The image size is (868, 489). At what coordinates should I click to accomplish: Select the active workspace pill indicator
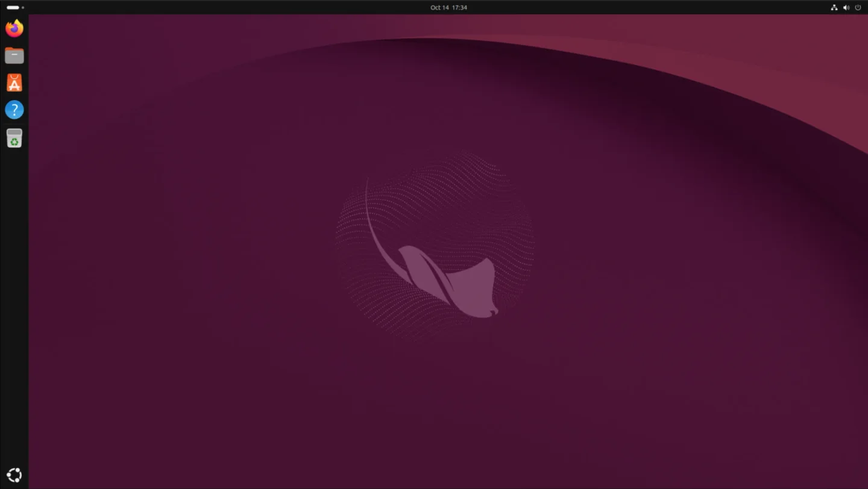click(13, 7)
